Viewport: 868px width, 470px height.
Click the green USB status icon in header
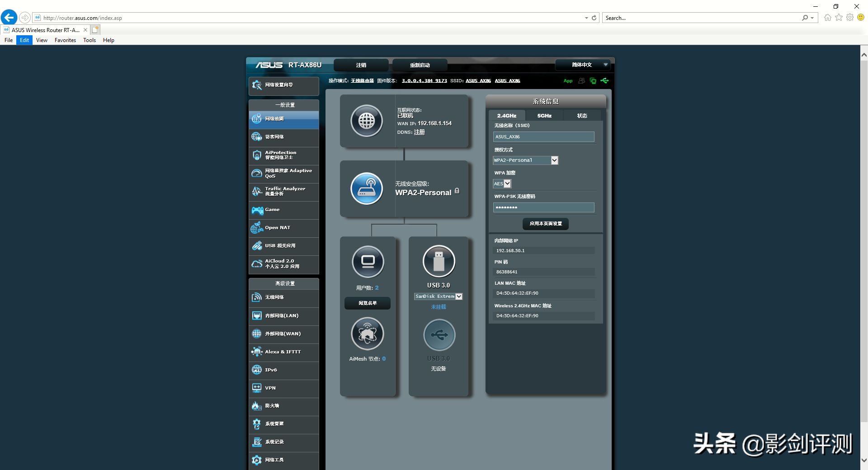[x=604, y=81]
